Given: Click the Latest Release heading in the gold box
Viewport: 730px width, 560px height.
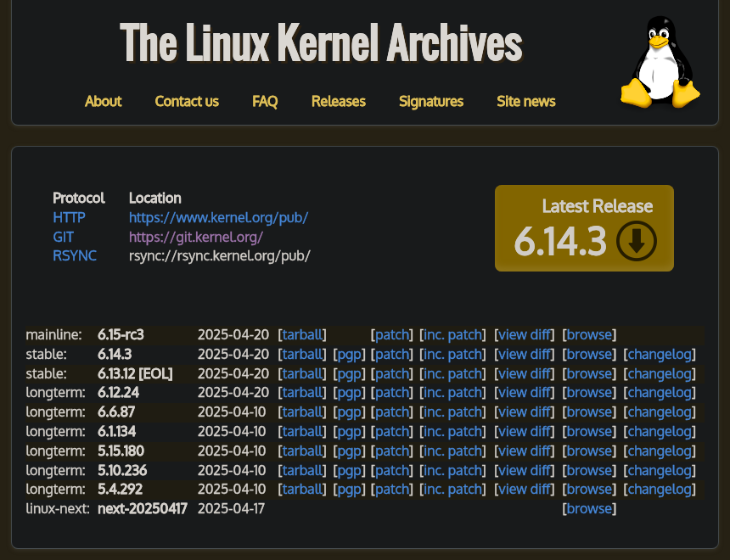Looking at the screenshot, I should click(x=598, y=205).
